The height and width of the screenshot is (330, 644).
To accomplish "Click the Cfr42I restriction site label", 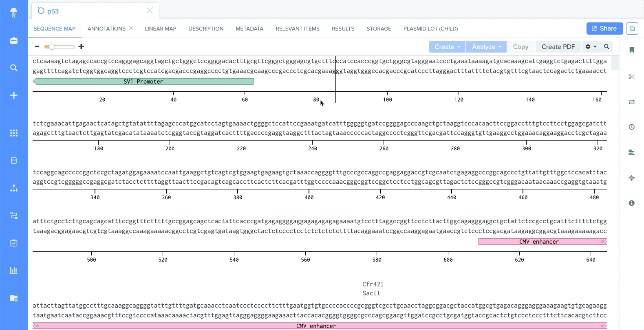I will point(373,284).
